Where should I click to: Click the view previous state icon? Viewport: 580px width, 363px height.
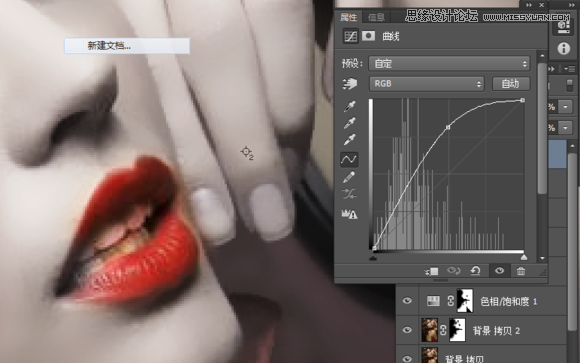click(x=453, y=271)
